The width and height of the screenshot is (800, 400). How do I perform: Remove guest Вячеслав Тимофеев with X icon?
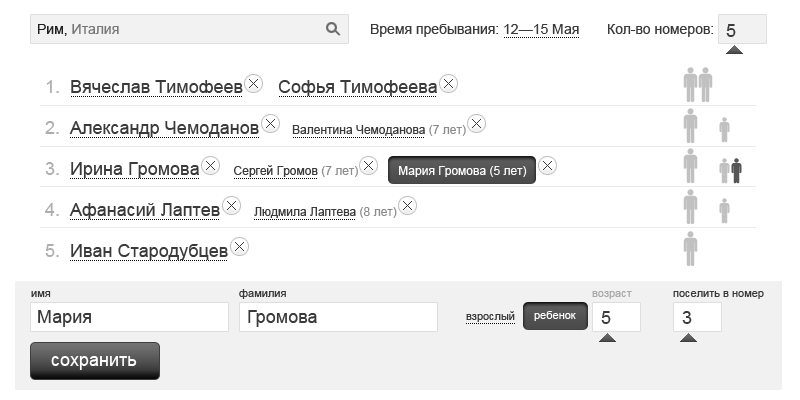pos(254,84)
